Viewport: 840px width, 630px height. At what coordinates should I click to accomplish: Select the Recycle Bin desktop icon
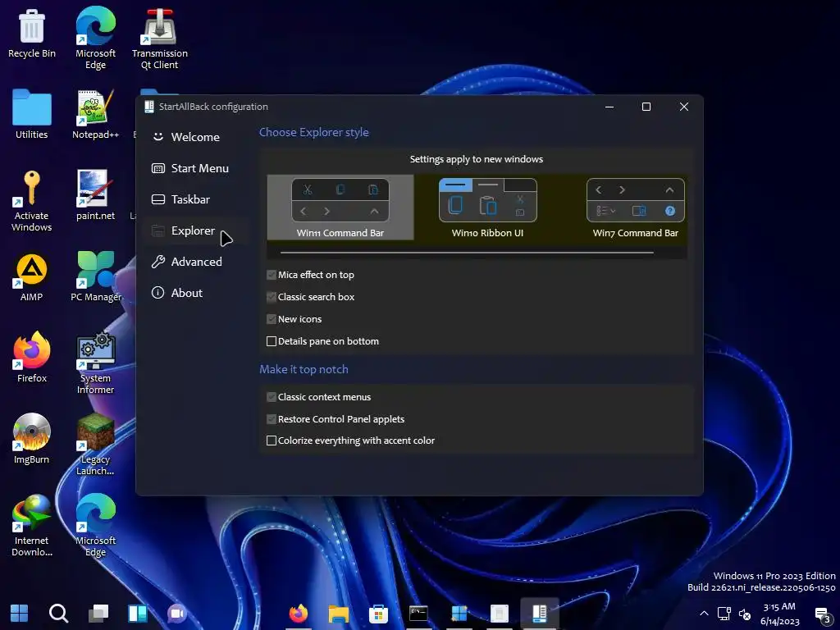[x=32, y=34]
